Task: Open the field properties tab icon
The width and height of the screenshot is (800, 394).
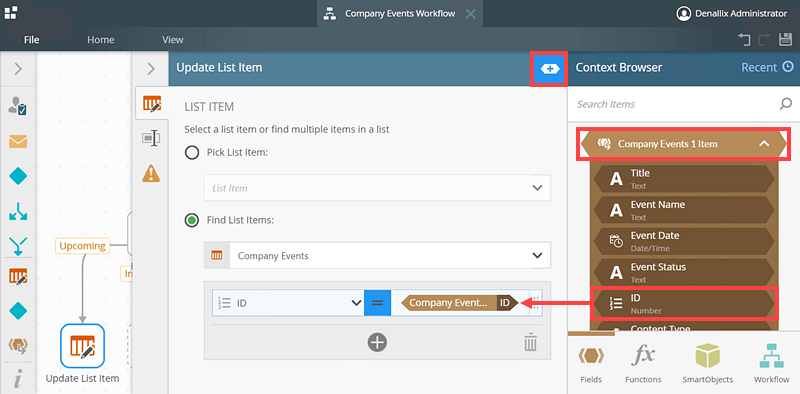Action: pyautogui.click(x=152, y=138)
